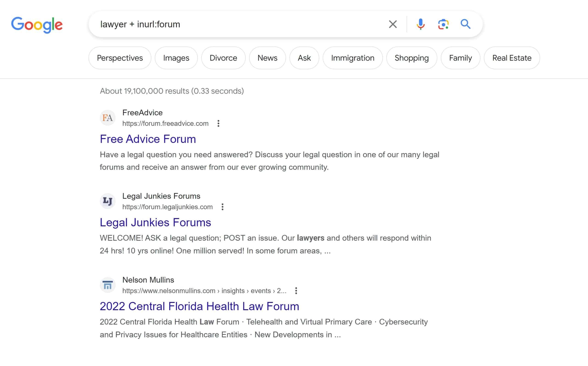The image size is (588, 366).
Task: Click the magnifying glass search button
Action: (x=465, y=24)
